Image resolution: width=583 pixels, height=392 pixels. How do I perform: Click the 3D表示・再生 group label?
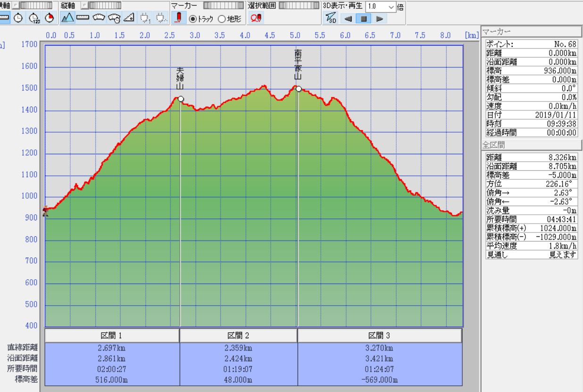343,6
